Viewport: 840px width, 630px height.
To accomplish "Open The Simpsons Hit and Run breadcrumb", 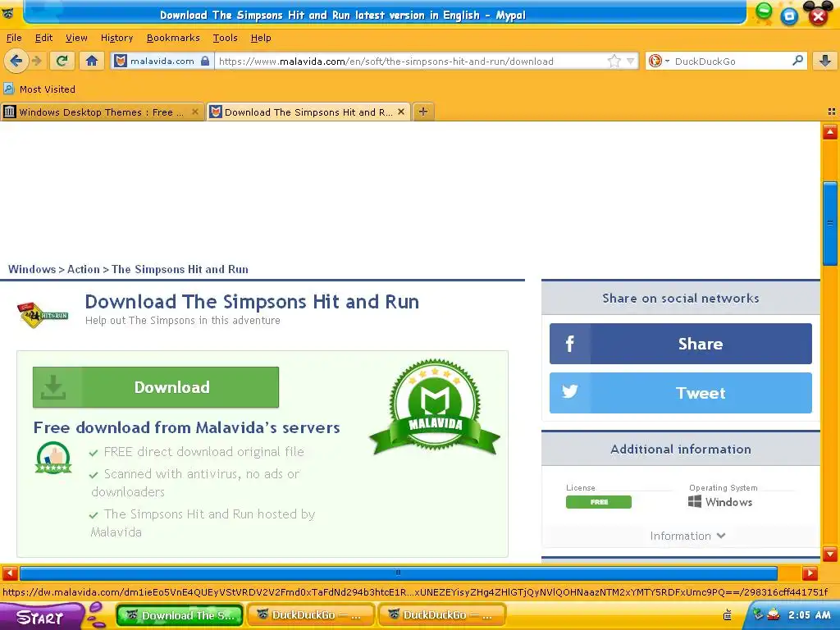I will point(180,269).
